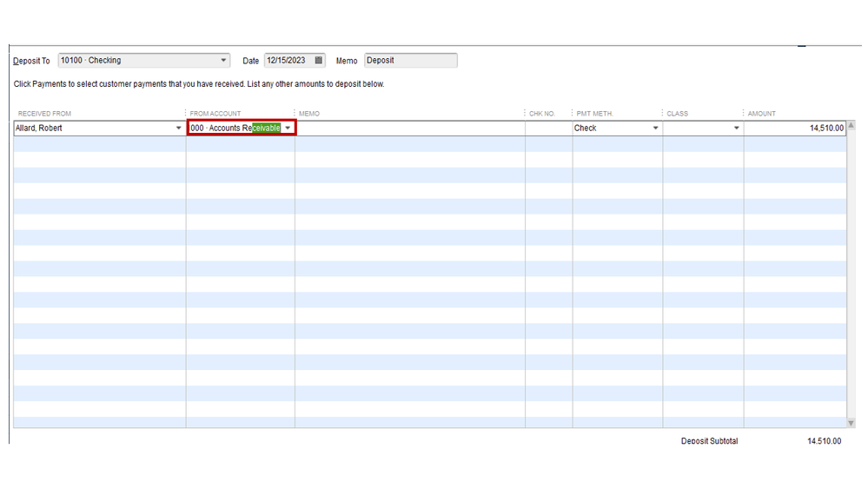Click the Deposit Subtotal label
Image resolution: width=868 pixels, height=488 pixels.
[709, 441]
